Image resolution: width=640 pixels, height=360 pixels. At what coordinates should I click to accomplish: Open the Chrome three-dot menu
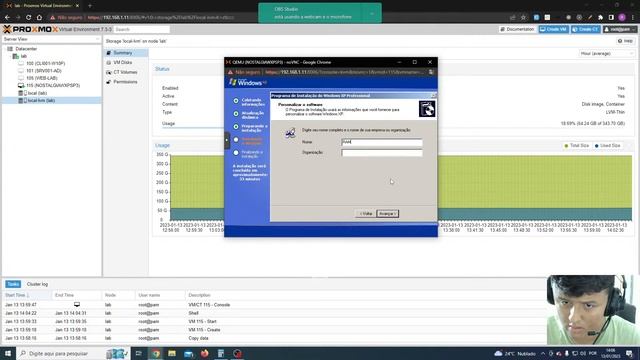[633, 18]
